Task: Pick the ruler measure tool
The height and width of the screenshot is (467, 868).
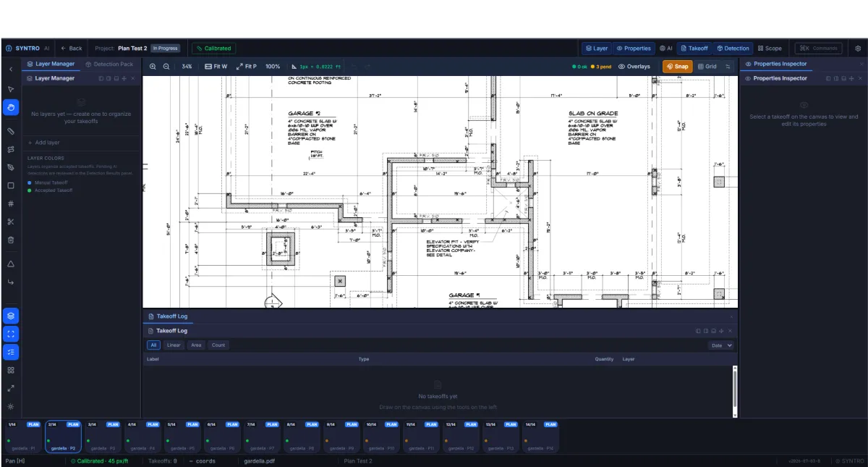Action: pos(11,131)
